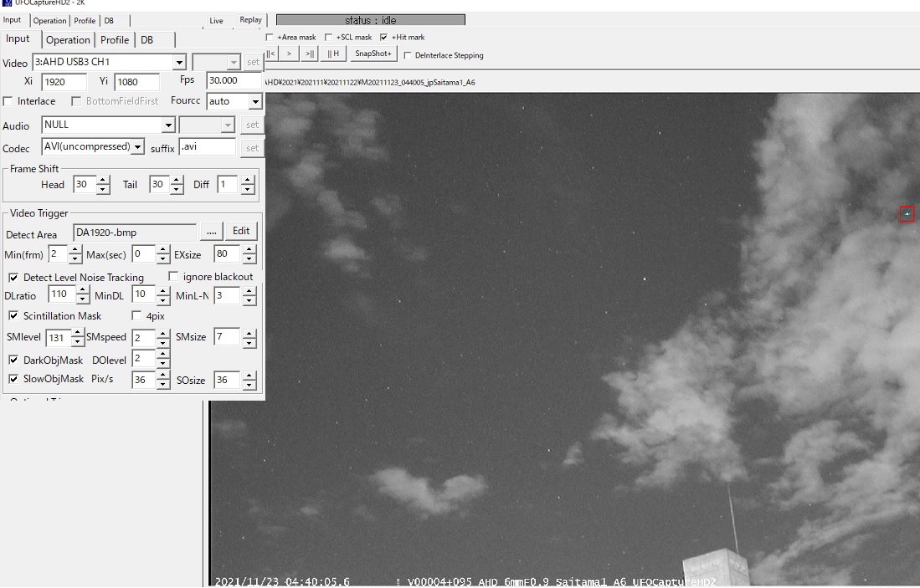Increase the Frame Shift Head value

(103, 180)
